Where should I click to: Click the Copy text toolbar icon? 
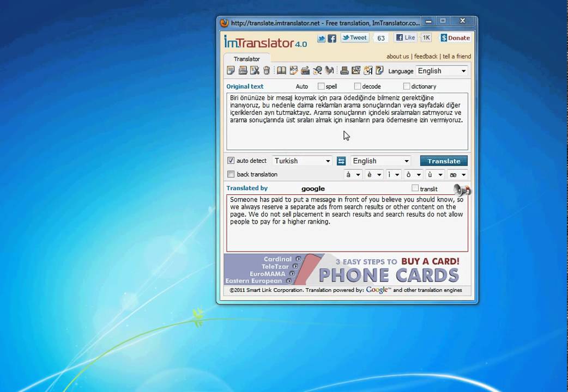tap(231, 71)
